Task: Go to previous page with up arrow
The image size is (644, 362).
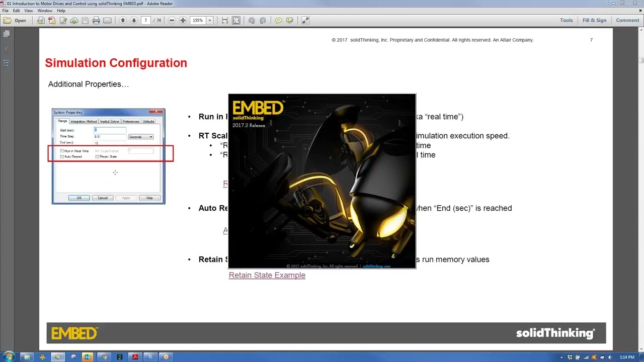Action: point(123,21)
